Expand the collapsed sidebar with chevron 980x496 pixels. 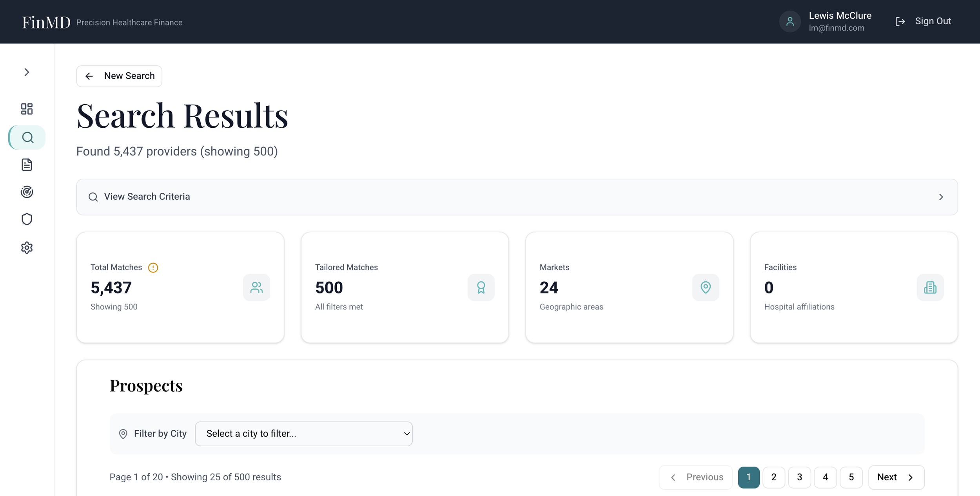(27, 72)
